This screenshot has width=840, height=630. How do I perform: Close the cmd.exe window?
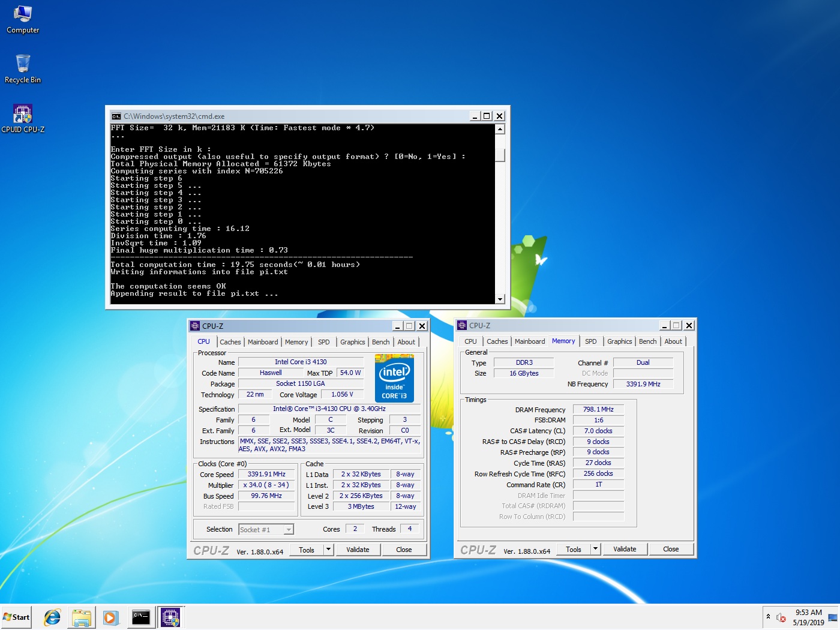click(499, 116)
